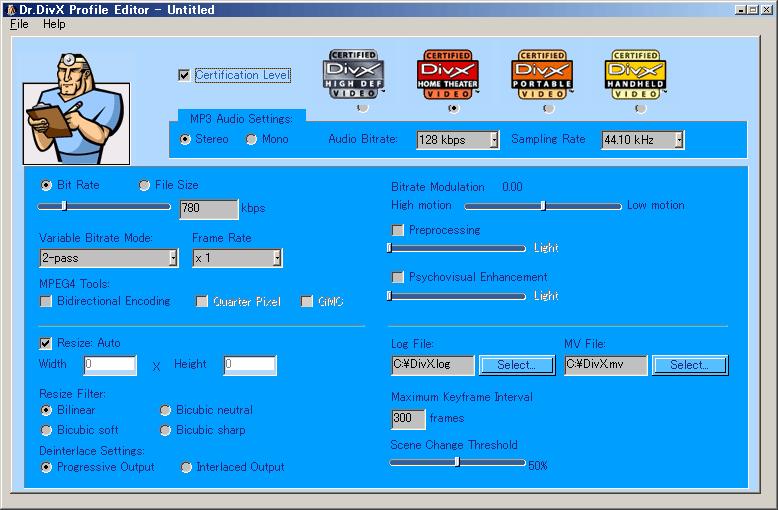Click the Scene Change Threshold slider handle
This screenshot has width=778, height=510.
coord(457,462)
